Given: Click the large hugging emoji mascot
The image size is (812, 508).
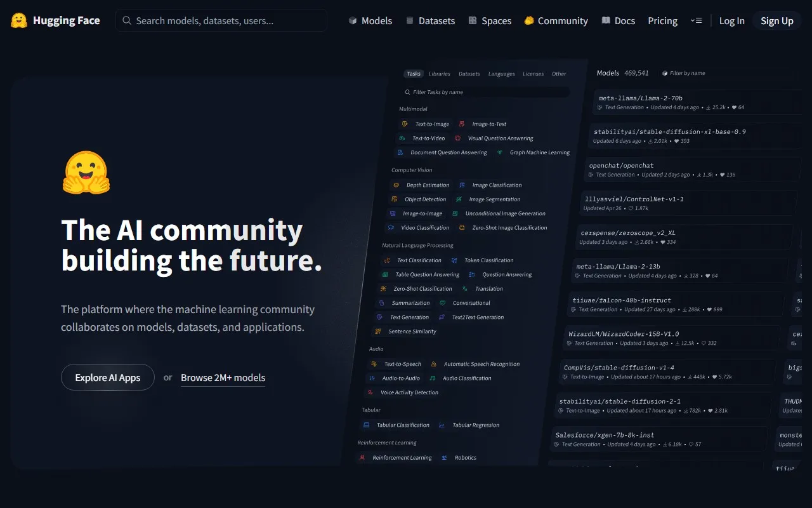Looking at the screenshot, I should (x=86, y=173).
